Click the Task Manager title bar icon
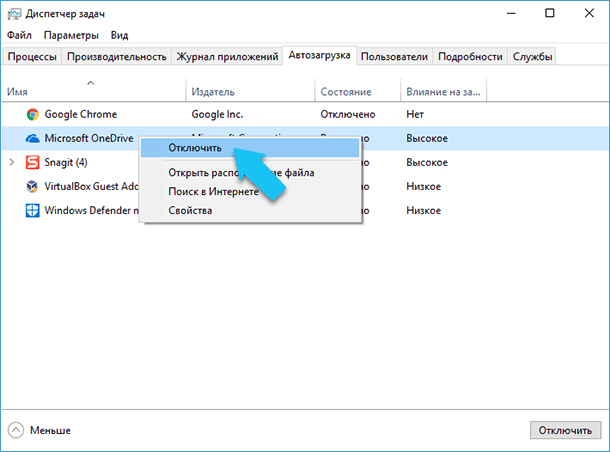 (14, 14)
